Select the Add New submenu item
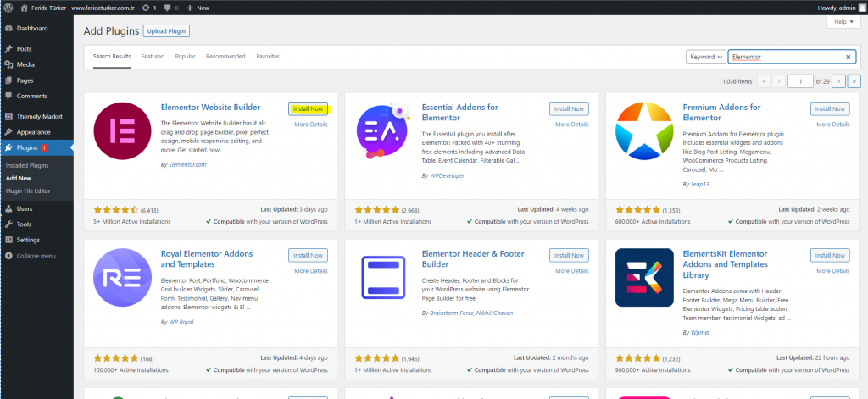868x399 pixels. [19, 178]
